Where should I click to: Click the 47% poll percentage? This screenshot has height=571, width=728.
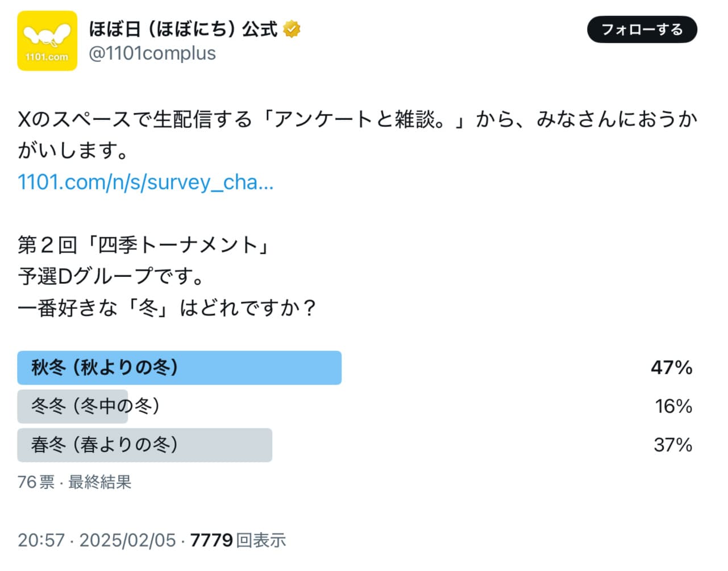pos(671,368)
